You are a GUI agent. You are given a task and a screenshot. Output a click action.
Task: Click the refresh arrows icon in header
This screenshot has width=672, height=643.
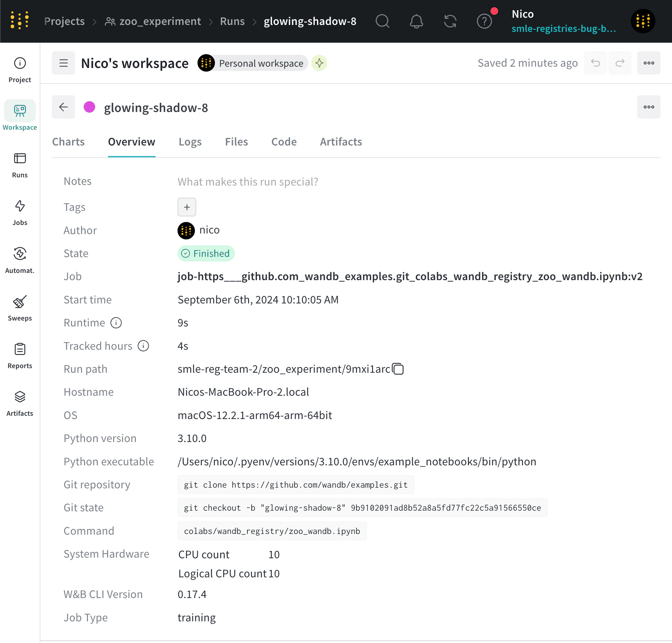click(450, 21)
